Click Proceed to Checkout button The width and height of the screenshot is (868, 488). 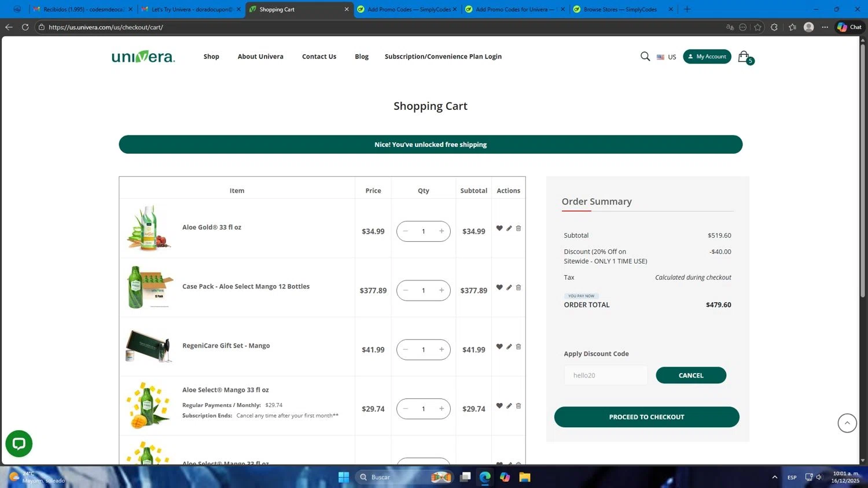(x=646, y=417)
